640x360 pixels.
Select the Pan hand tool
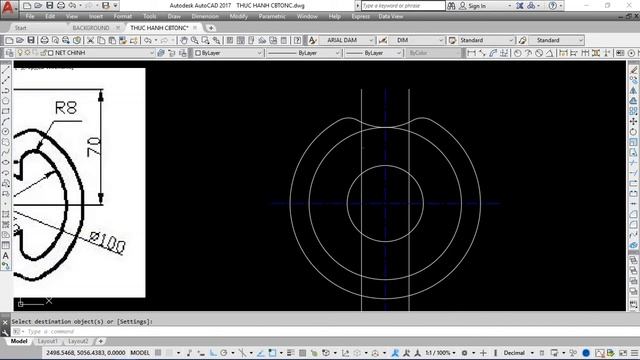[x=184, y=40]
